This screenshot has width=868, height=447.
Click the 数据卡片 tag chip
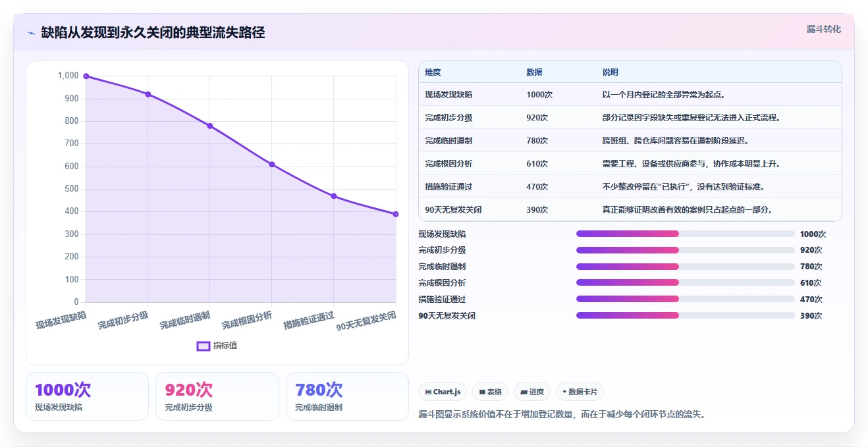[x=580, y=392]
